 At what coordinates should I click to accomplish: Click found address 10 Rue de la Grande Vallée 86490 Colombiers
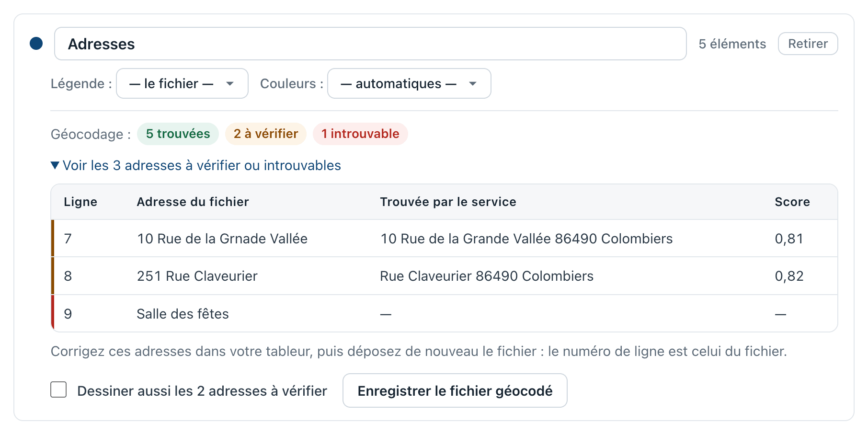[x=526, y=239]
